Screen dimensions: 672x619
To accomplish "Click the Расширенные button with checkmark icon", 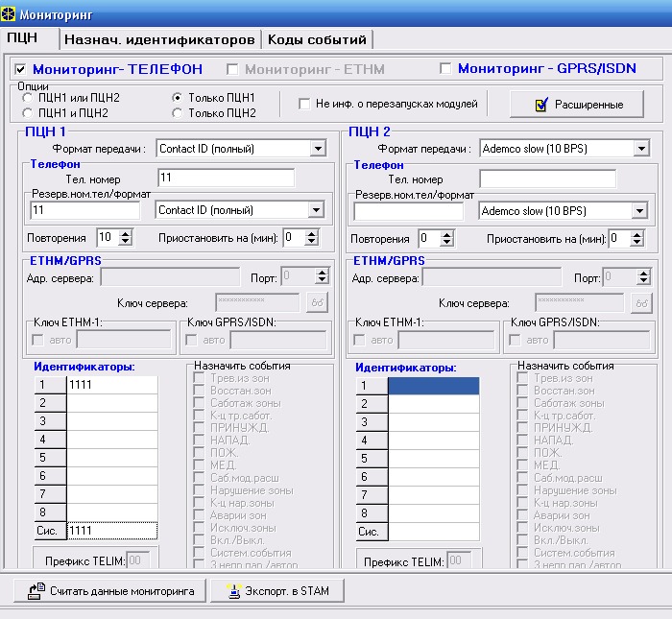I will coord(541,105).
